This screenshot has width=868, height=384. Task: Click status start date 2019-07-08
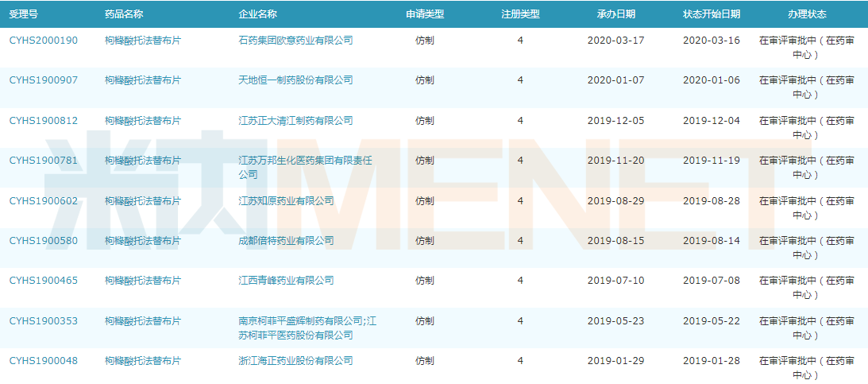(712, 281)
